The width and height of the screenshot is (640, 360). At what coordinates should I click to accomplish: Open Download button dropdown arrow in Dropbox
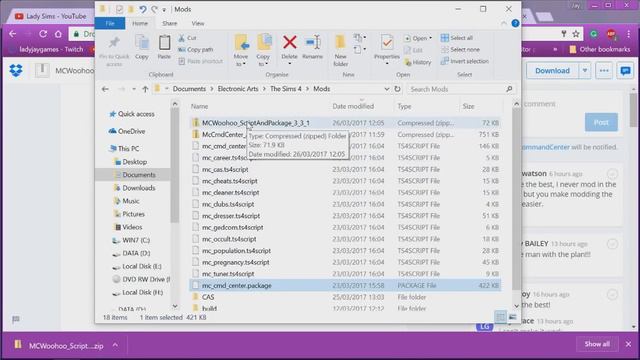point(584,71)
